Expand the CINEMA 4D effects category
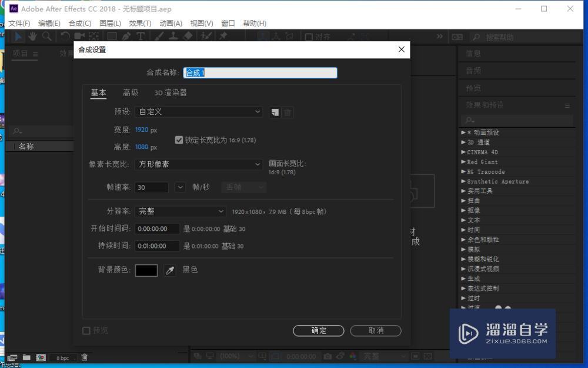The image size is (588, 368). [x=463, y=152]
